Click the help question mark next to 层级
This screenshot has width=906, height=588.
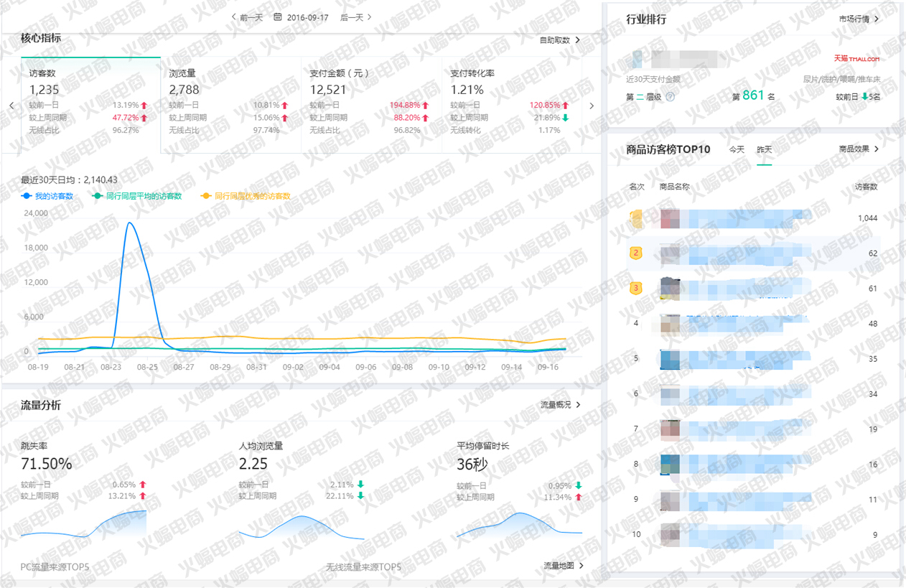(x=671, y=96)
